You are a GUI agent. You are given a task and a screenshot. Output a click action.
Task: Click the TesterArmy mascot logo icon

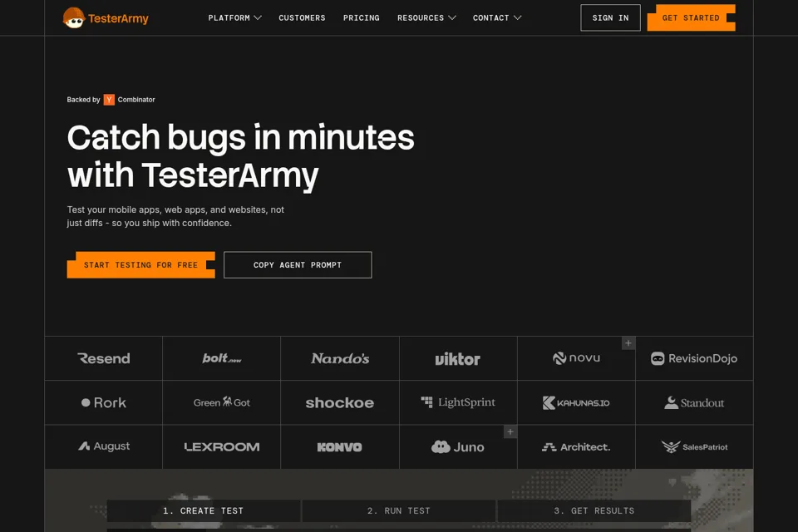pyautogui.click(x=73, y=18)
